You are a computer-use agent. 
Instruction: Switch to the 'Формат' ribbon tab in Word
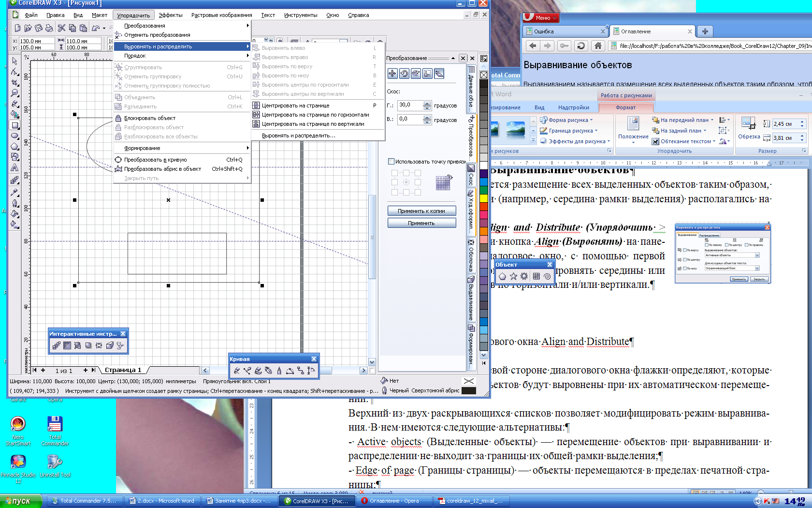click(x=625, y=107)
